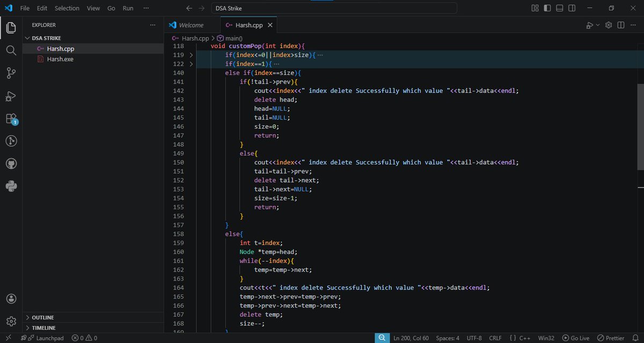Open the Explorer view in activity bar
This screenshot has width=644, height=343.
(11, 28)
